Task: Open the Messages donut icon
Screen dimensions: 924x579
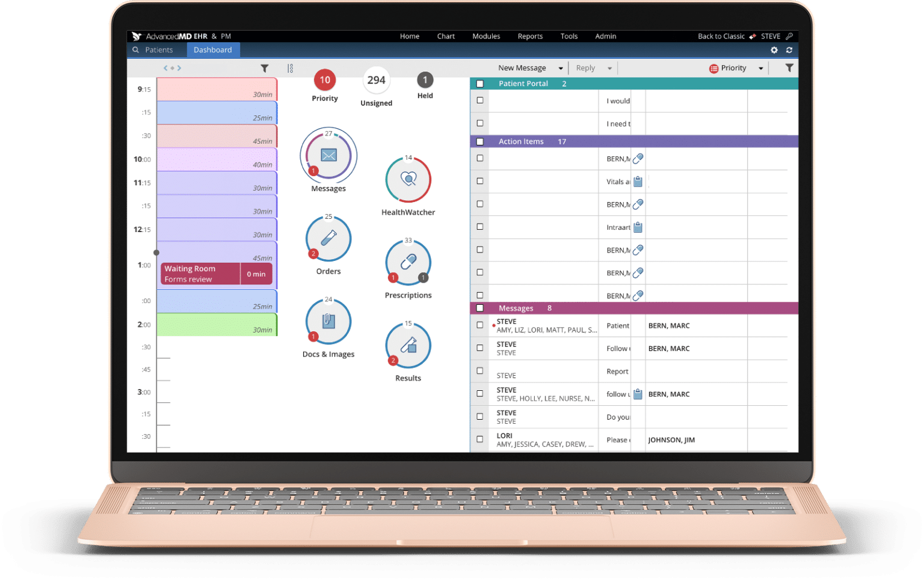Action: (x=328, y=155)
